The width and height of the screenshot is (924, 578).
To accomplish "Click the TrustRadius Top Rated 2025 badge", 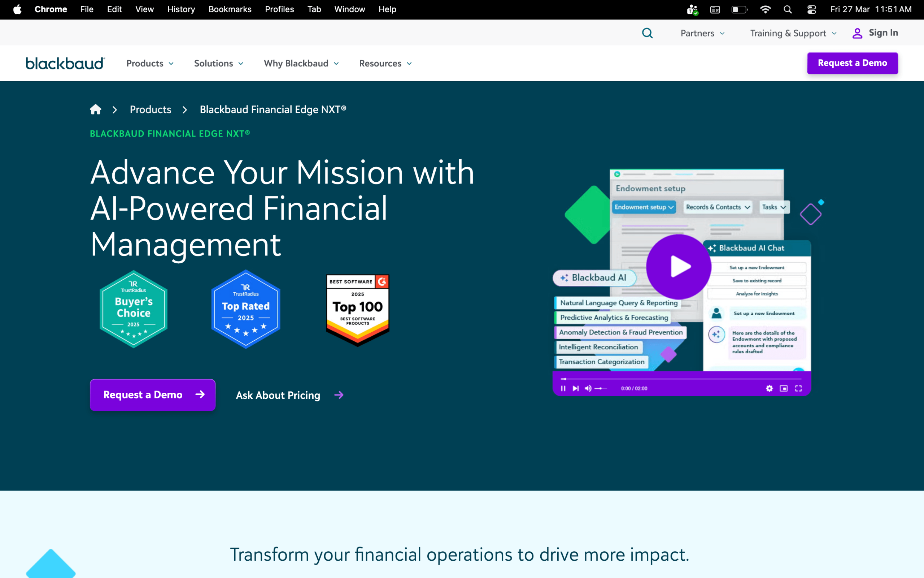I will [x=246, y=309].
